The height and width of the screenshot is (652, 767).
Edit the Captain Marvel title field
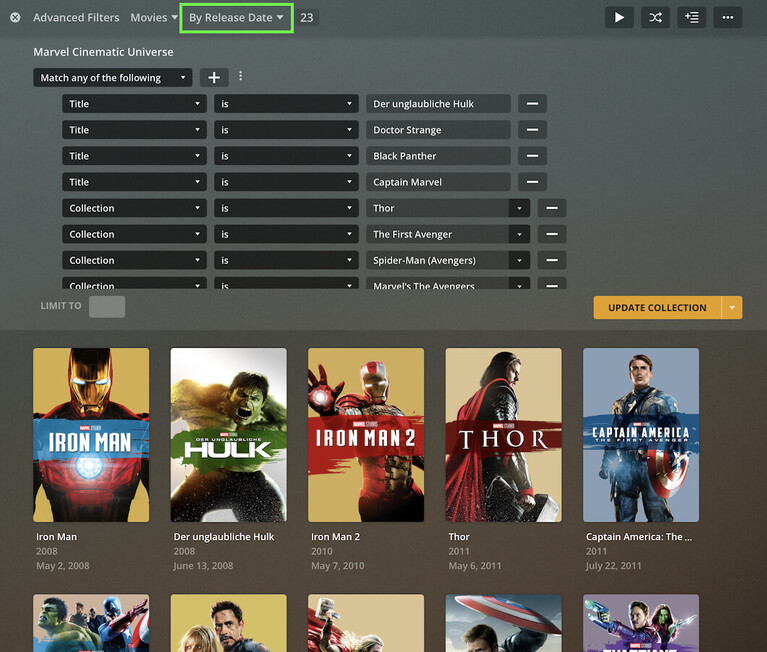(x=438, y=182)
